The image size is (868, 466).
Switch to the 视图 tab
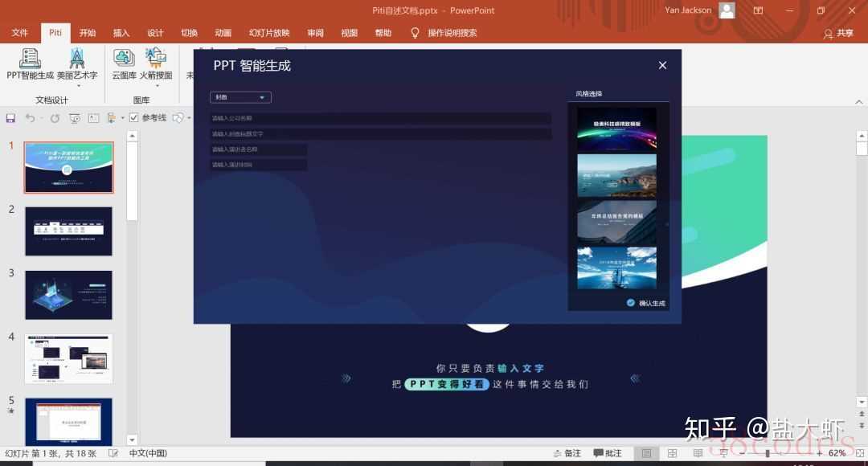(350, 33)
